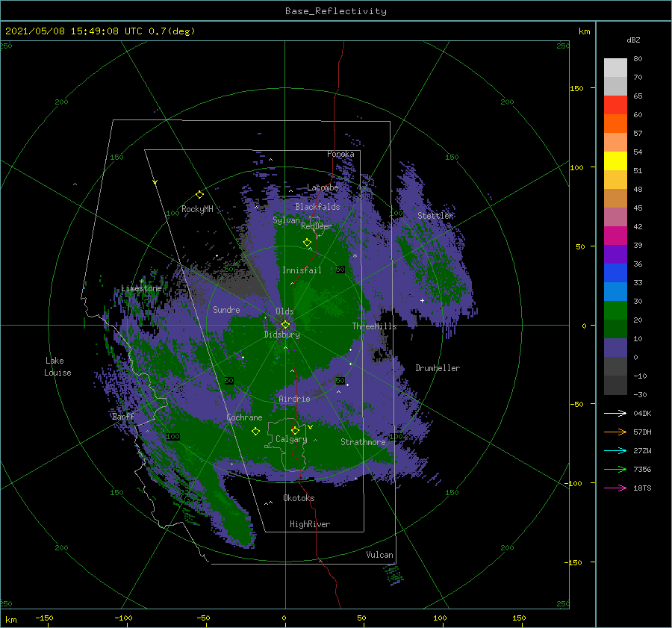Click the -150 tick on bottom axis
Image resolution: width=672 pixels, height=628 pixels.
click(x=44, y=618)
